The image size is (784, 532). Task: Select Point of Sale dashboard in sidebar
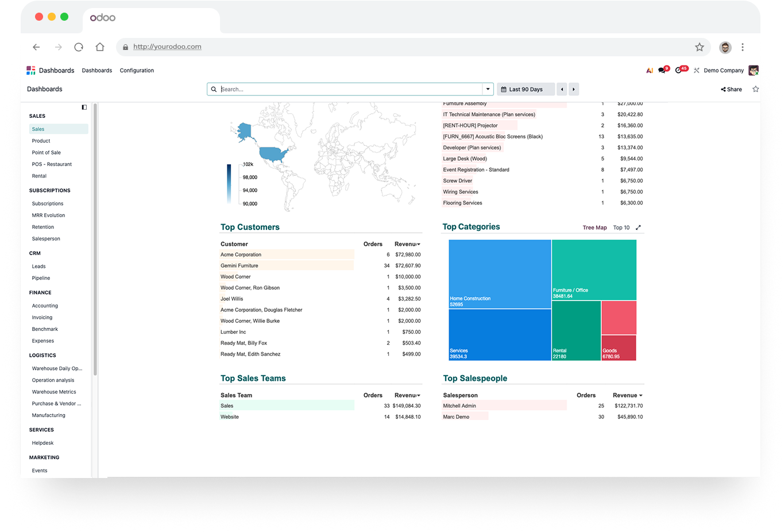point(47,152)
